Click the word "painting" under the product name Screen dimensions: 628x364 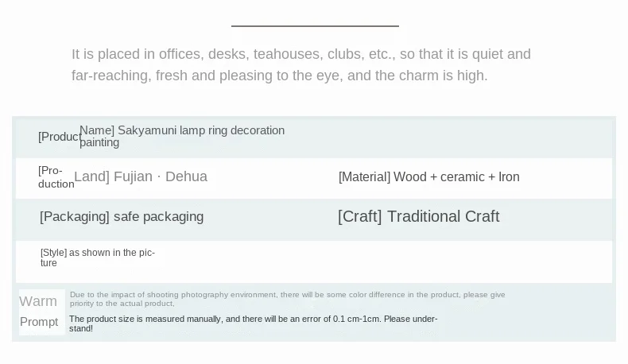[99, 143]
